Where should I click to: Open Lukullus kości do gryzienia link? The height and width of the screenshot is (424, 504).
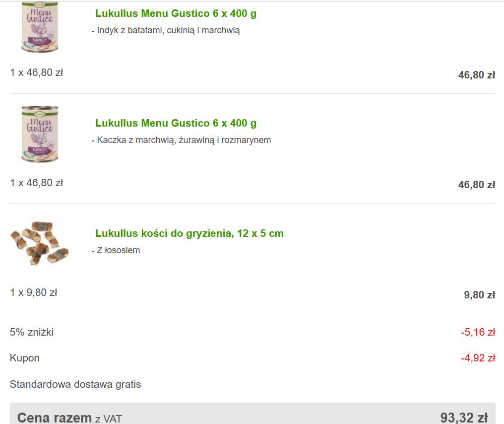(x=189, y=233)
